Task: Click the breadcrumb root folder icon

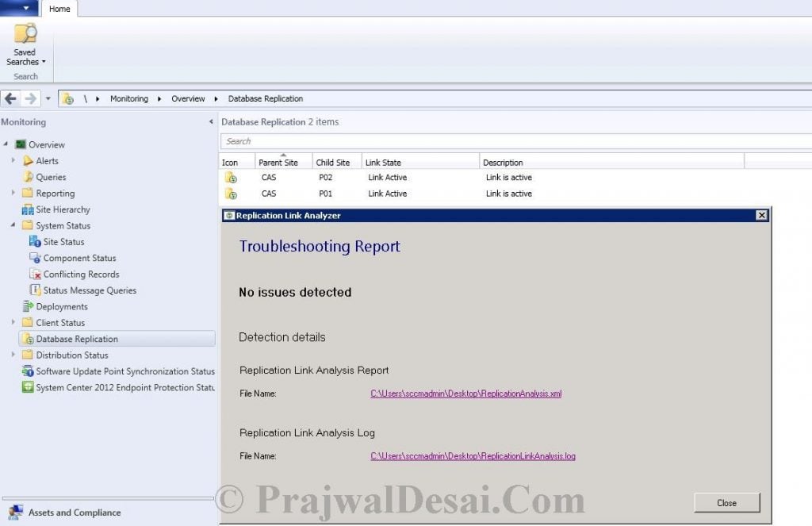Action: [67, 98]
